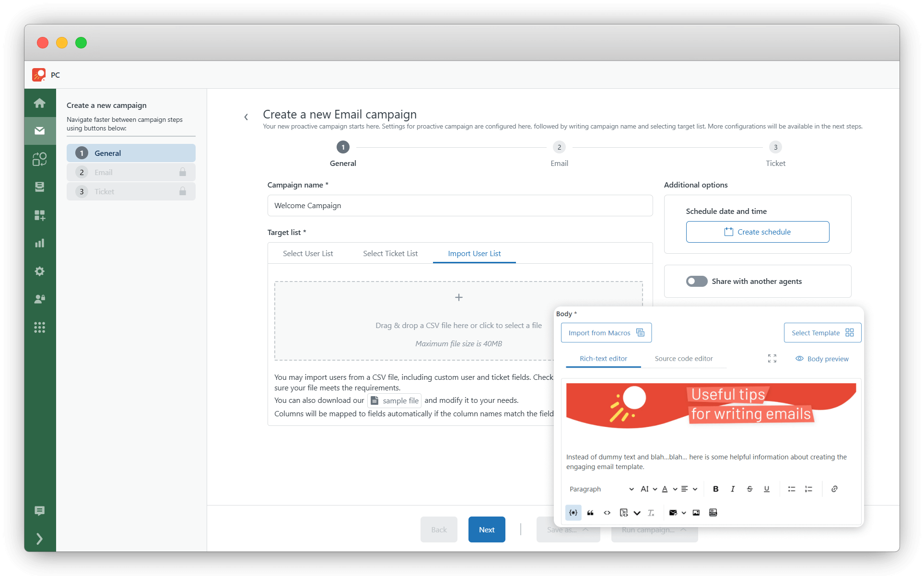Viewport: 924px width, 576px height.
Task: Expand the code snippet dropdown arrow
Action: point(637,513)
